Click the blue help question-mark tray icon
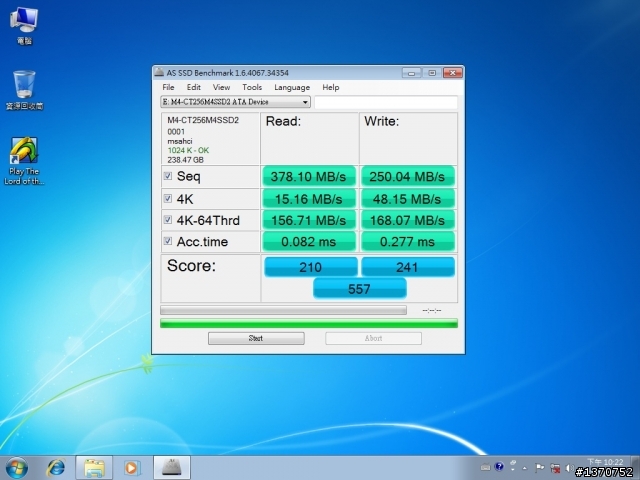 click(499, 467)
